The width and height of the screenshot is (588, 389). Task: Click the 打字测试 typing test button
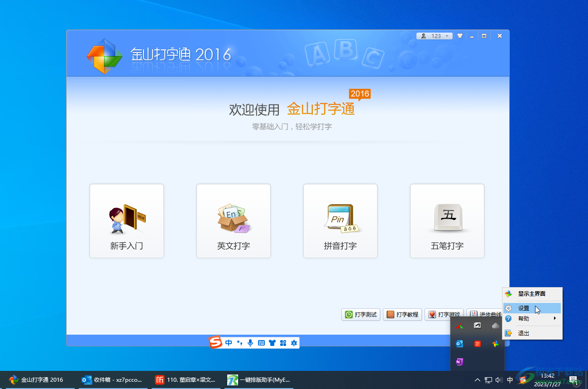tap(361, 315)
